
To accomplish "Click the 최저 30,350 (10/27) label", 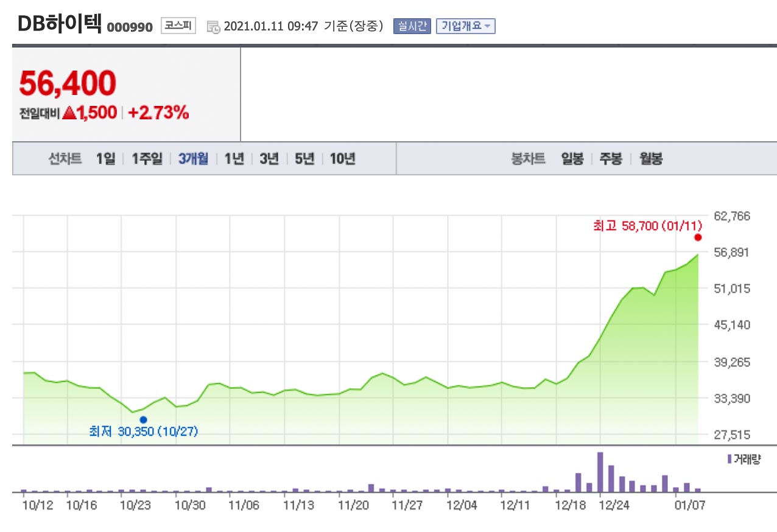I will [x=144, y=432].
